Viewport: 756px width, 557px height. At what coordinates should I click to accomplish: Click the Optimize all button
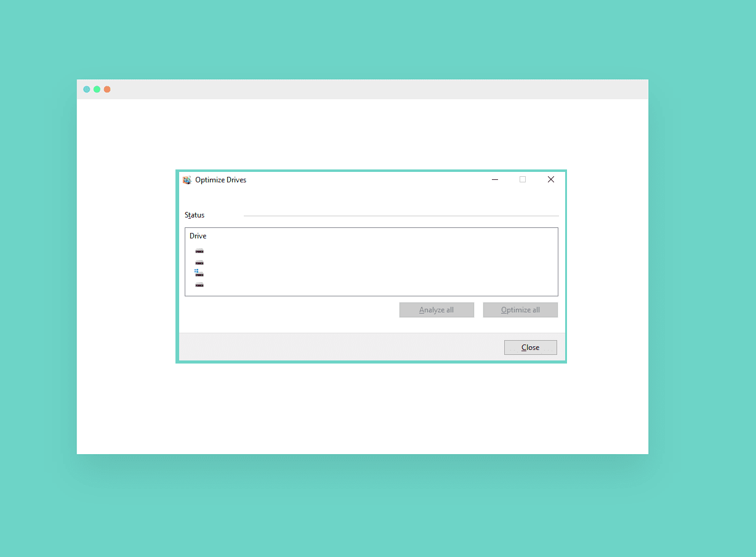coord(520,310)
